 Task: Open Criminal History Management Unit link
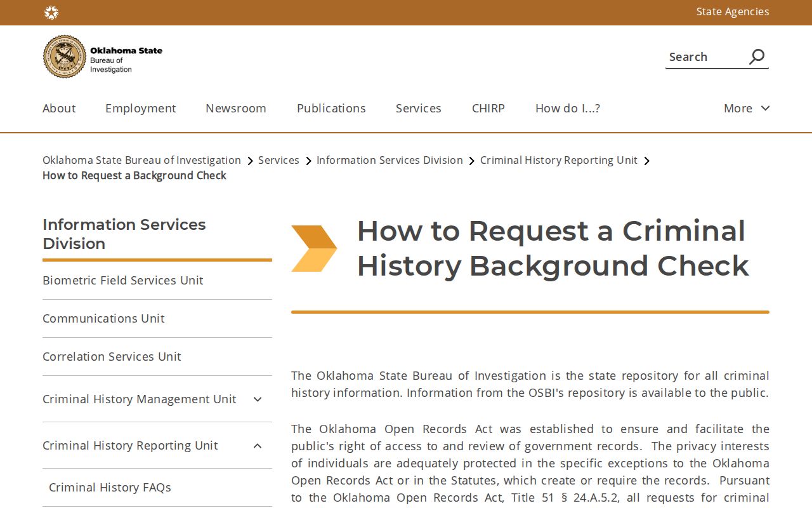coord(140,399)
